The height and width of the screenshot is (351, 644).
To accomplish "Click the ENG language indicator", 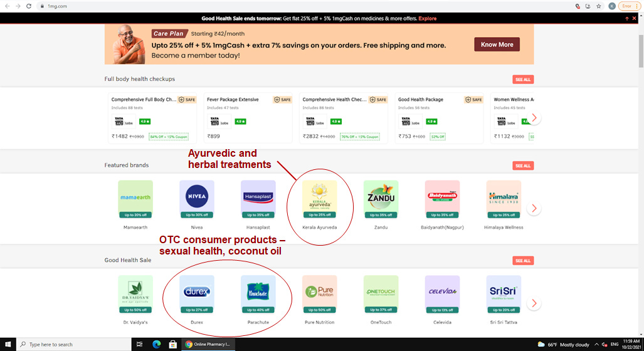I will 615,345.
